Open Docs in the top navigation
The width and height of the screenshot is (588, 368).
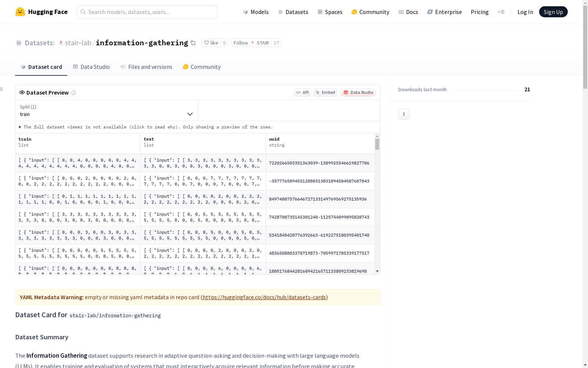(x=408, y=12)
